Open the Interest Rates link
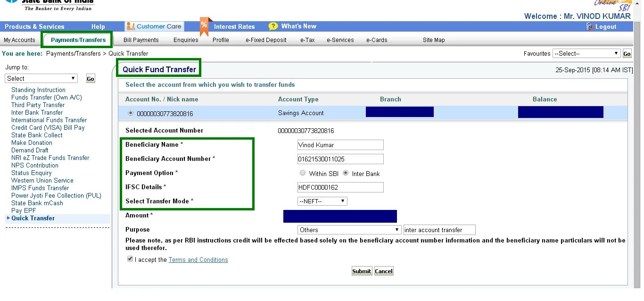This screenshot has width=644, height=301. [234, 26]
